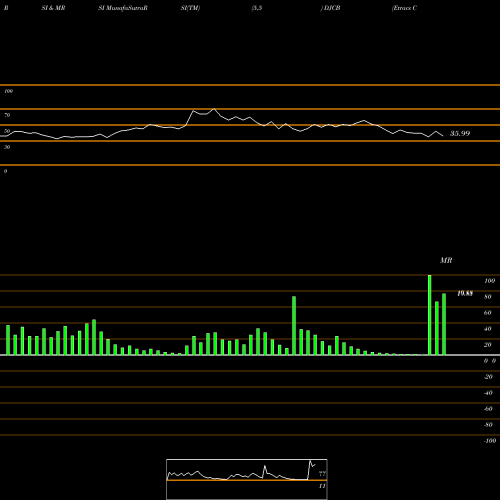
Task: Click the MR label above histogram
Action: (446, 260)
